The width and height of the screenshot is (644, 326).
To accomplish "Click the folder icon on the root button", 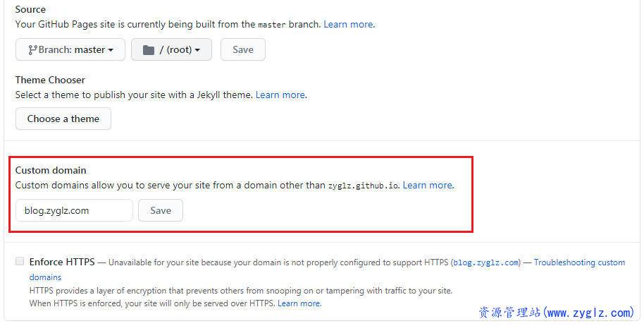I will [148, 50].
